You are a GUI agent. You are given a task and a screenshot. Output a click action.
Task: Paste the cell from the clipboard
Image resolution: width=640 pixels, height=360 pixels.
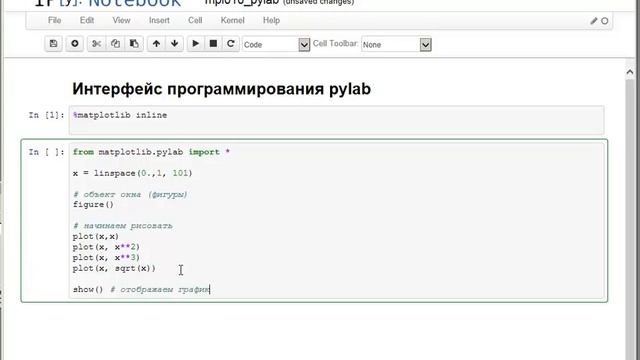(x=134, y=44)
